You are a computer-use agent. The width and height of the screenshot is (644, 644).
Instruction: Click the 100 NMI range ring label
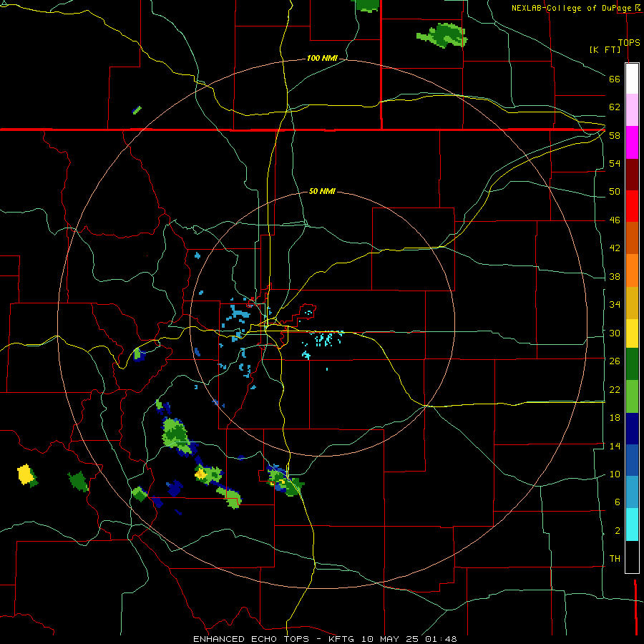[x=322, y=58]
